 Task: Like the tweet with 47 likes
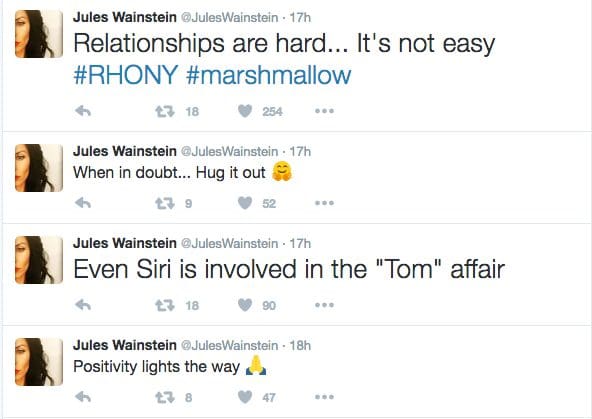tap(245, 397)
